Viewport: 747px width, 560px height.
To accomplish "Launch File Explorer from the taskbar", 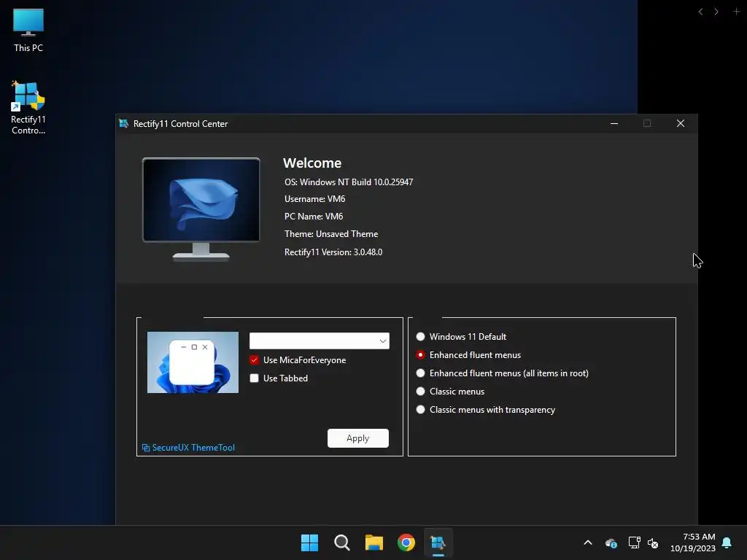I will [x=374, y=542].
